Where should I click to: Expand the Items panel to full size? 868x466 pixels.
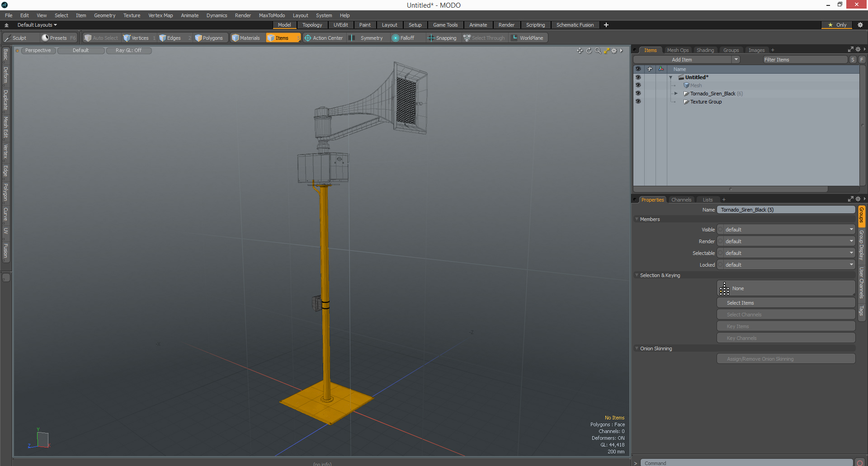[x=850, y=49]
